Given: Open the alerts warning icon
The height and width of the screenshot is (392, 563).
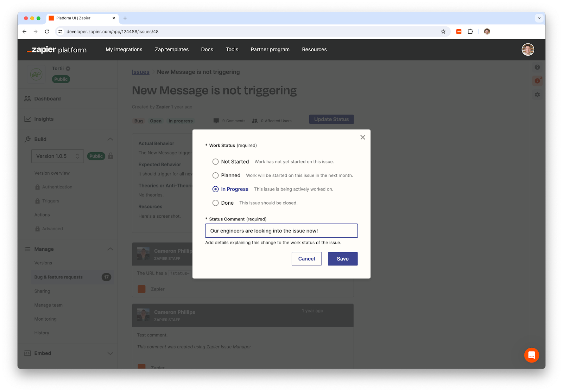Looking at the screenshot, I should point(537,81).
